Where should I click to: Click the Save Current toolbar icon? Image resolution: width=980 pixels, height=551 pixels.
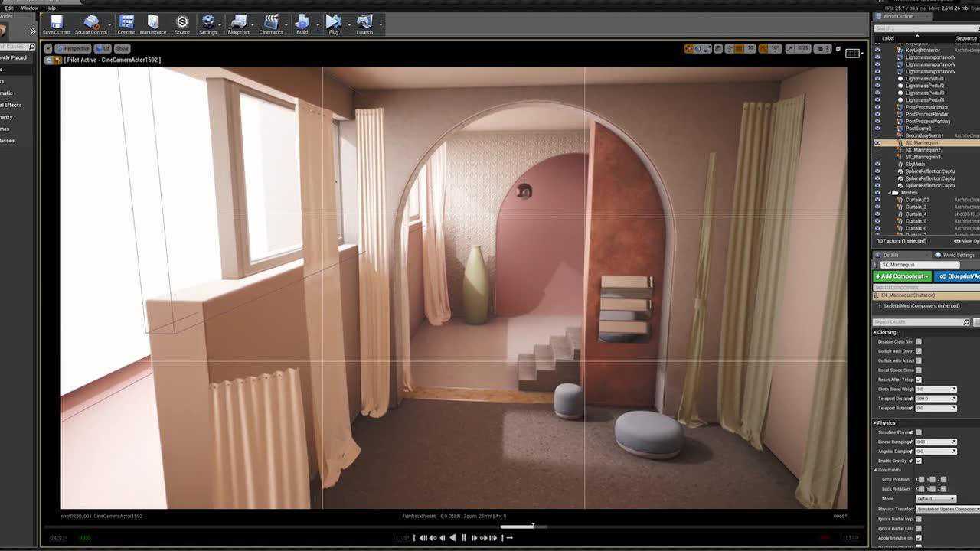tap(56, 24)
